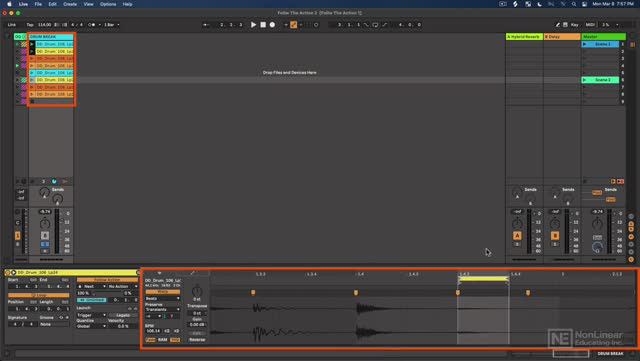Toggle the Mixer section selector
This screenshot has width=640, height=361.
pyautogui.click(x=631, y=236)
